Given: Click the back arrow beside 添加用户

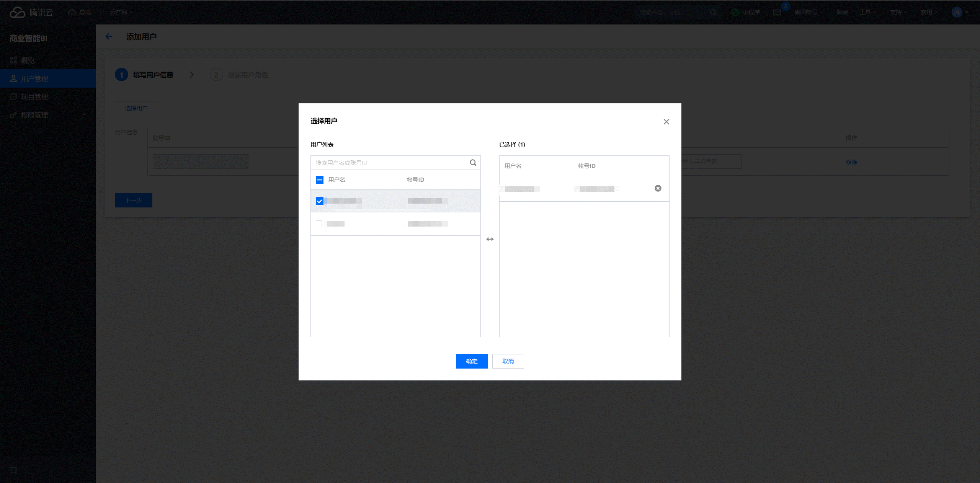Looking at the screenshot, I should pyautogui.click(x=109, y=37).
